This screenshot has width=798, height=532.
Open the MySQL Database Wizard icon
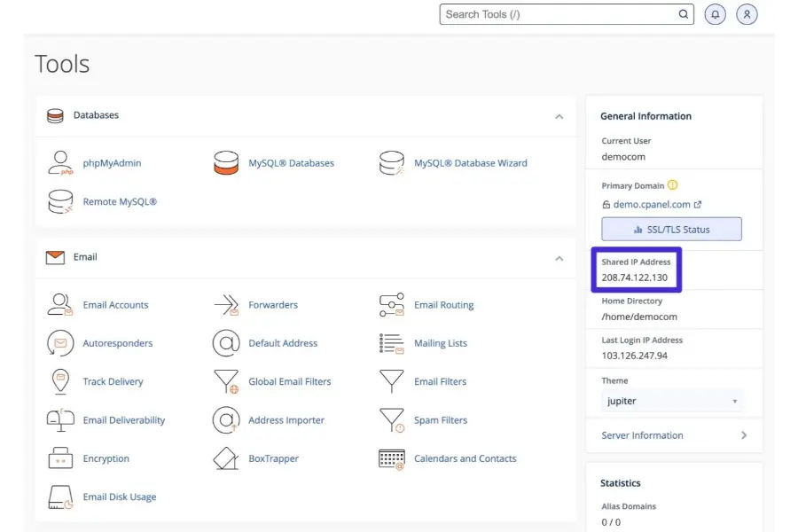pyautogui.click(x=392, y=163)
